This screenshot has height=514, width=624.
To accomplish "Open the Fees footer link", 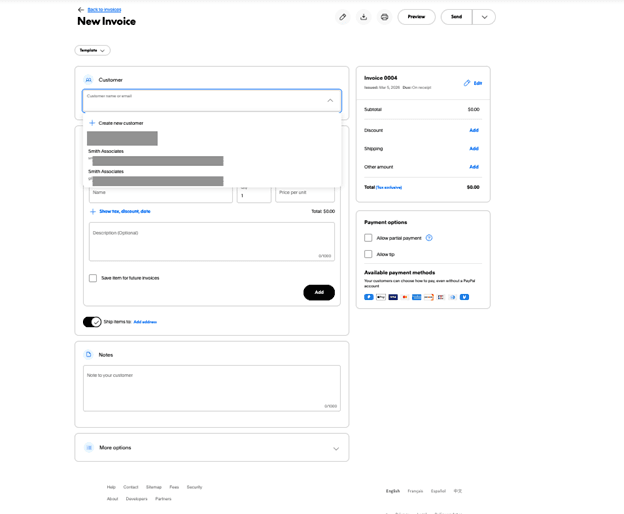I will [x=174, y=487].
